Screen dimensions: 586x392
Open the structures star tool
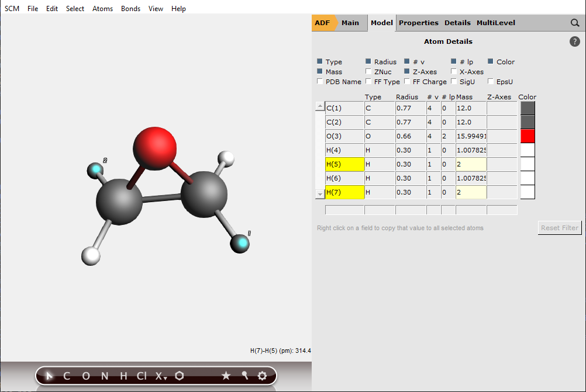pos(226,376)
